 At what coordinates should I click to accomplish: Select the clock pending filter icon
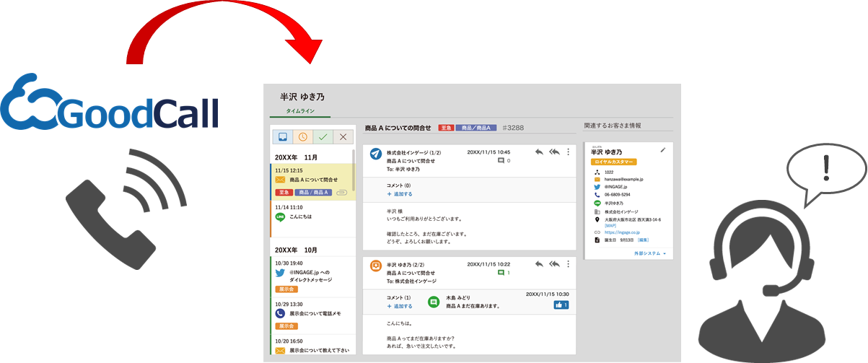(x=303, y=137)
